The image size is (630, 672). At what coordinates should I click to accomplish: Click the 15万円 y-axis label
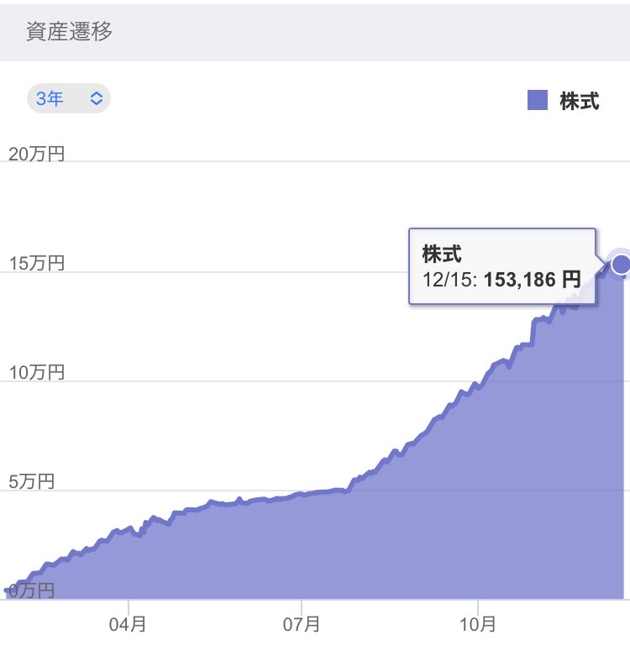point(36,264)
